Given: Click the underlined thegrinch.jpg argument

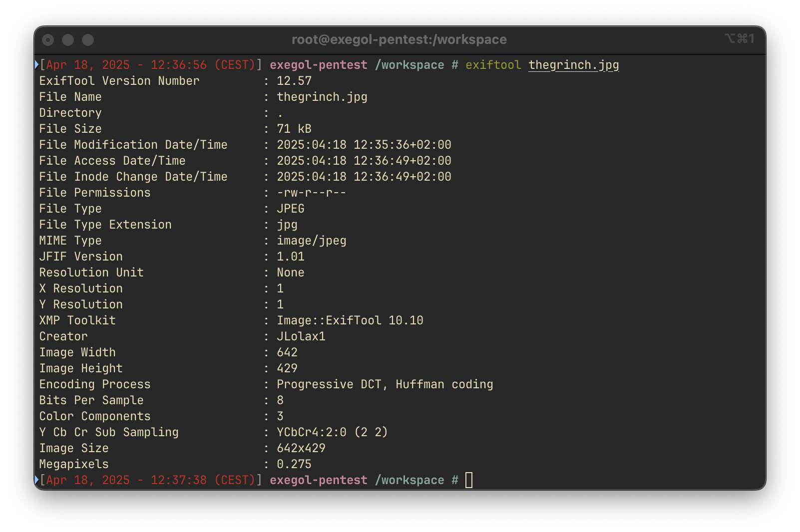Looking at the screenshot, I should pyautogui.click(x=574, y=65).
